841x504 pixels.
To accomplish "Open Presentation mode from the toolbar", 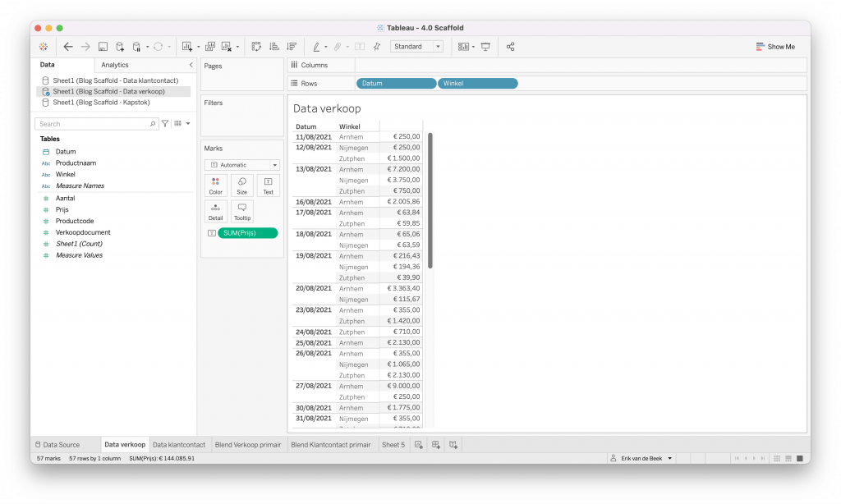I will pos(485,47).
